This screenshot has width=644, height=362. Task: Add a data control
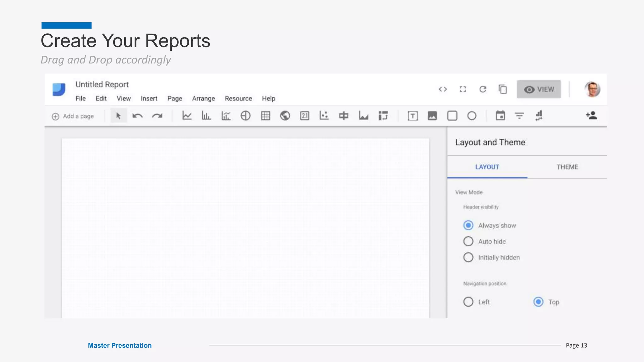pyautogui.click(x=539, y=115)
